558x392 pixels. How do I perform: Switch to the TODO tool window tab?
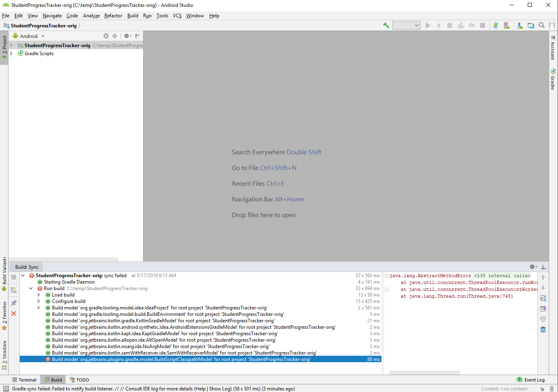point(79,380)
